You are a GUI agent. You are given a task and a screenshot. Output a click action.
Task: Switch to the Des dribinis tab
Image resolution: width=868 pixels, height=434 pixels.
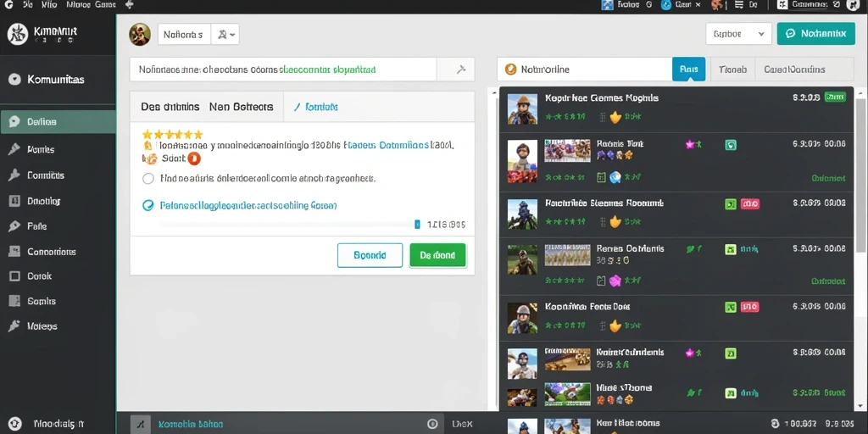(170, 107)
